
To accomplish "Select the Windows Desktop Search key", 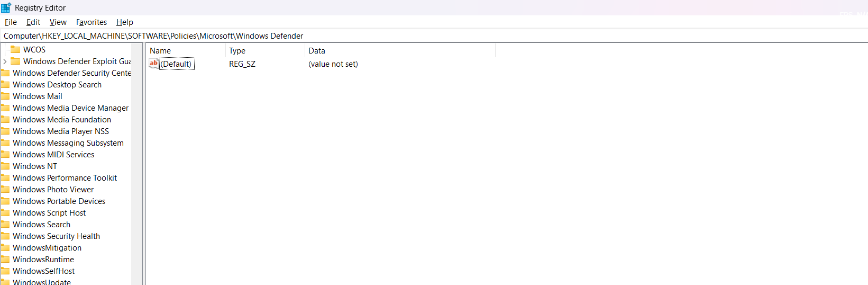I will coord(57,85).
